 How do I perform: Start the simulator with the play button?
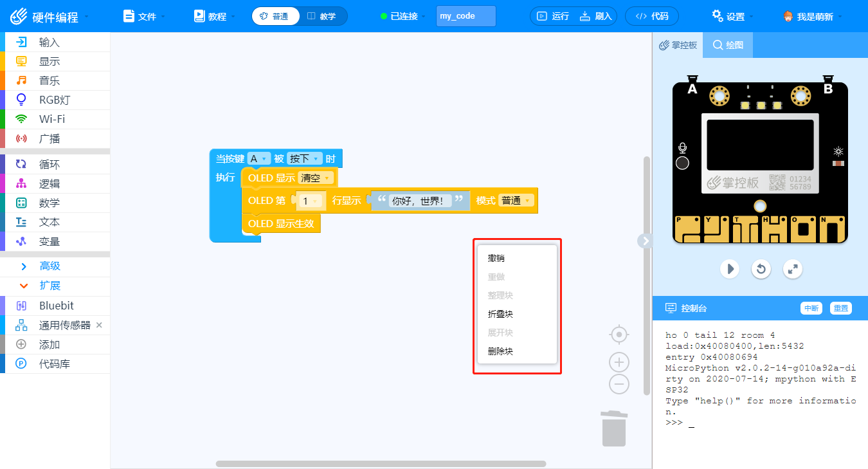(729, 268)
